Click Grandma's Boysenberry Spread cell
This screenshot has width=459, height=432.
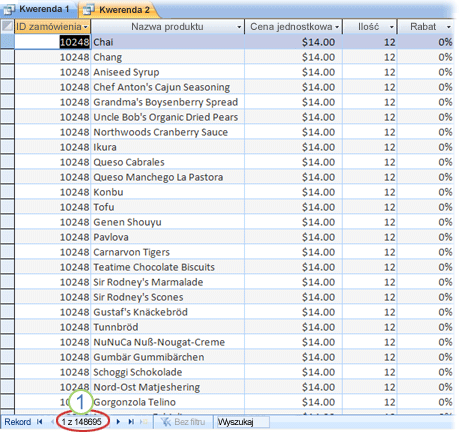pyautogui.click(x=168, y=102)
